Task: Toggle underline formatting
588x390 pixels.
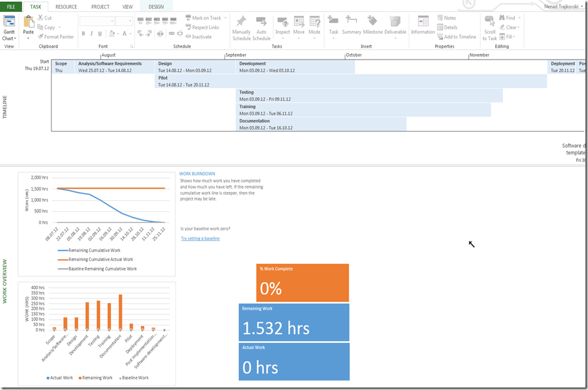Action: tap(100, 34)
